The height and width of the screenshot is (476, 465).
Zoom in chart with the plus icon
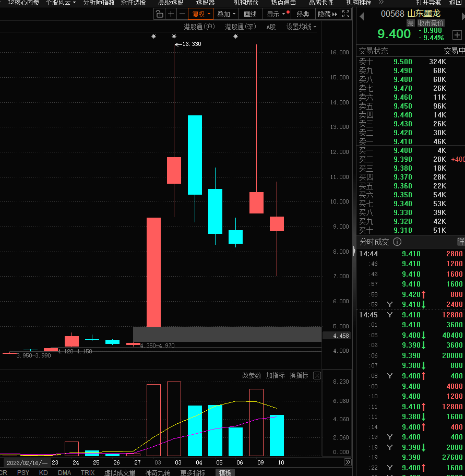click(171, 15)
